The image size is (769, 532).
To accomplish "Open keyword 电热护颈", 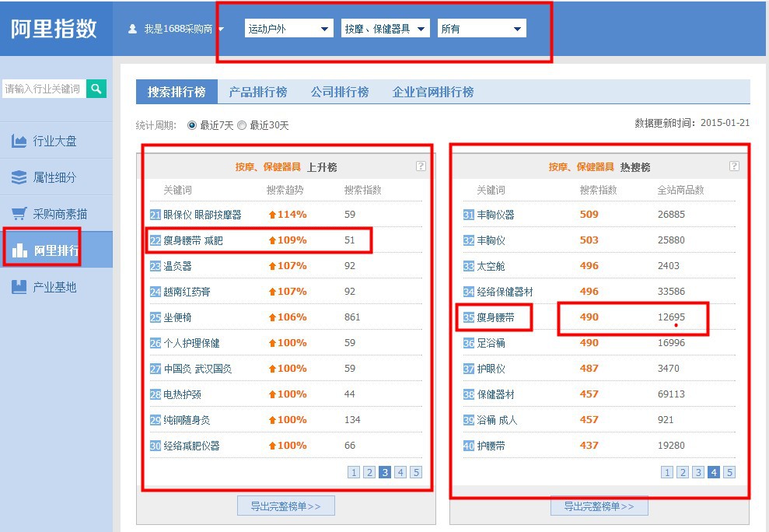I will 182,394.
